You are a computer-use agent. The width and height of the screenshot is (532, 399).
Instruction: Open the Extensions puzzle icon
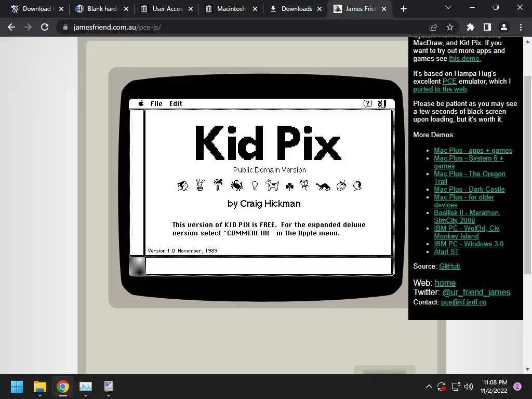click(471, 27)
